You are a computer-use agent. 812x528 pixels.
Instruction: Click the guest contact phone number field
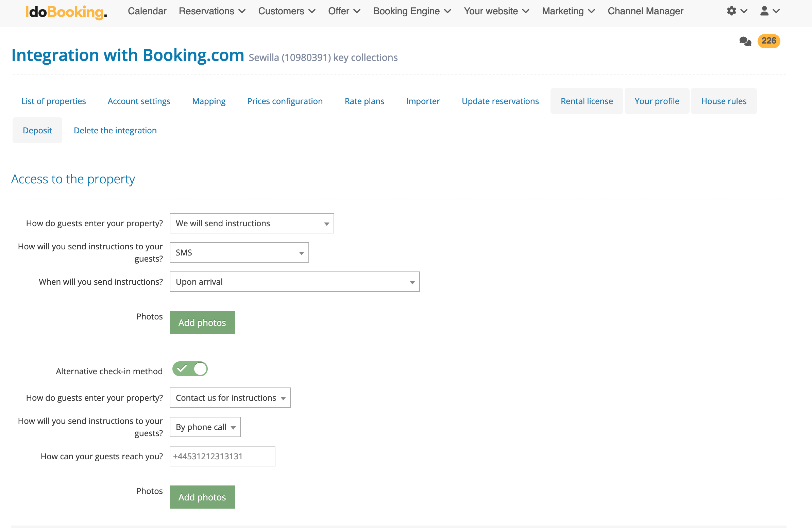222,456
